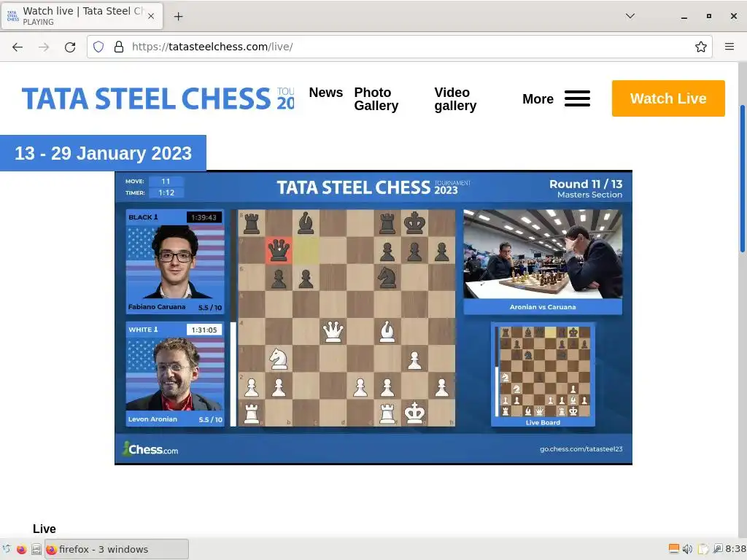Bookmark this page with the star icon
This screenshot has width=747, height=560.
pyautogui.click(x=700, y=47)
